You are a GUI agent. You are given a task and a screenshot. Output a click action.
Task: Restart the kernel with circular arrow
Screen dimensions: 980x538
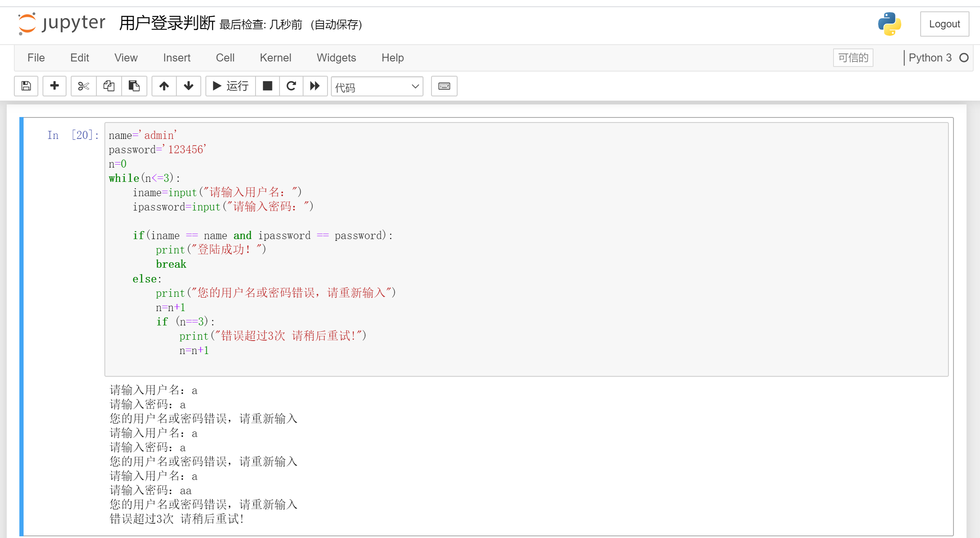pyautogui.click(x=291, y=86)
